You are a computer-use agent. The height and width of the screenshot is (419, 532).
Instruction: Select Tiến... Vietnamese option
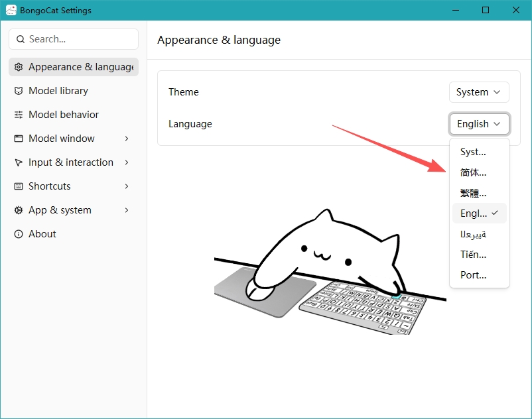pyautogui.click(x=479, y=254)
